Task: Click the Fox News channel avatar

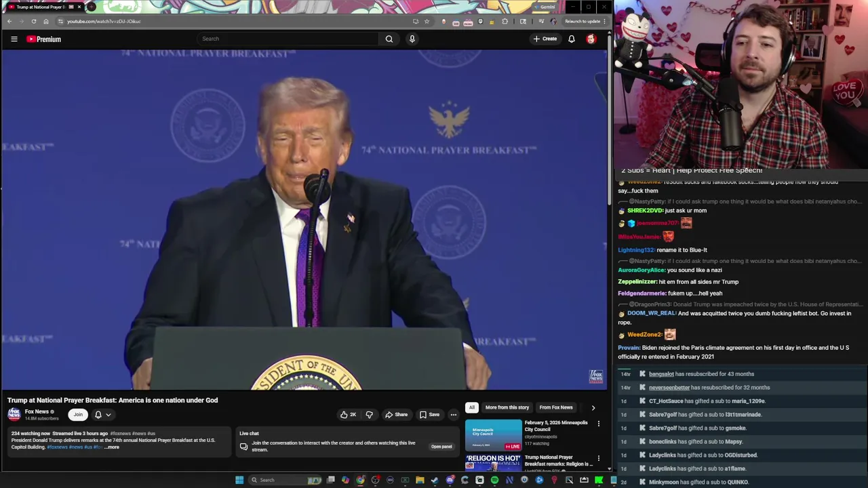Action: (x=14, y=414)
